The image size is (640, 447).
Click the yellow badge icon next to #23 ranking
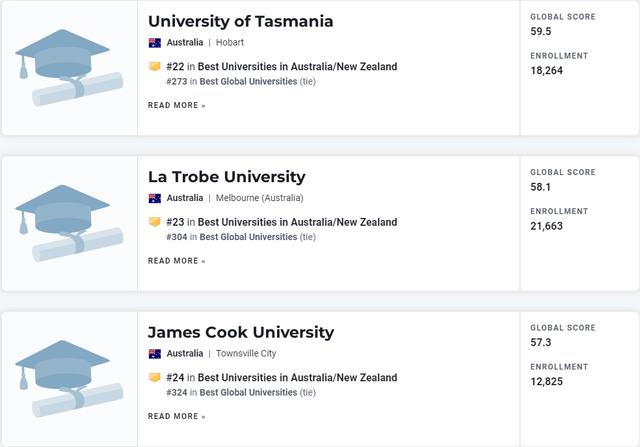(154, 222)
